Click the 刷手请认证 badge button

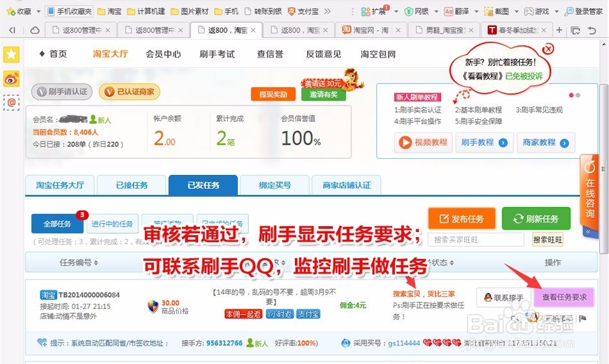tap(62, 92)
